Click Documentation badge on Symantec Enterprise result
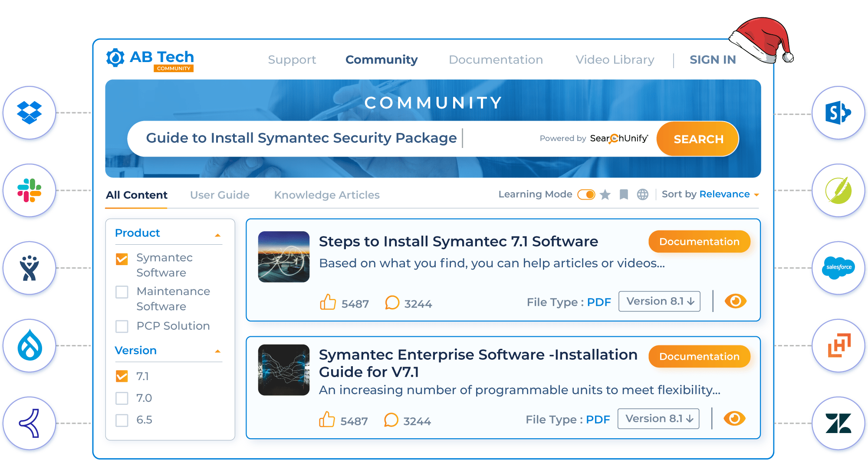The image size is (868, 476). pyautogui.click(x=699, y=356)
